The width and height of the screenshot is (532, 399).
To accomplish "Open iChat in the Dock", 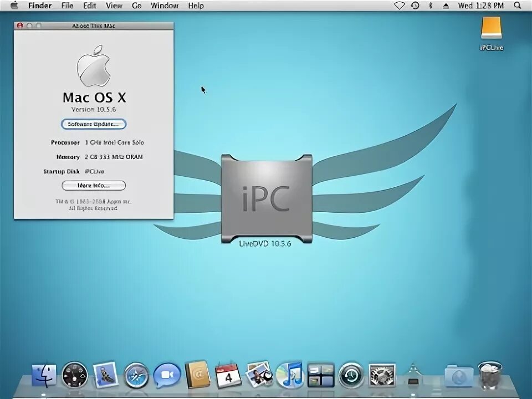I will click(167, 375).
